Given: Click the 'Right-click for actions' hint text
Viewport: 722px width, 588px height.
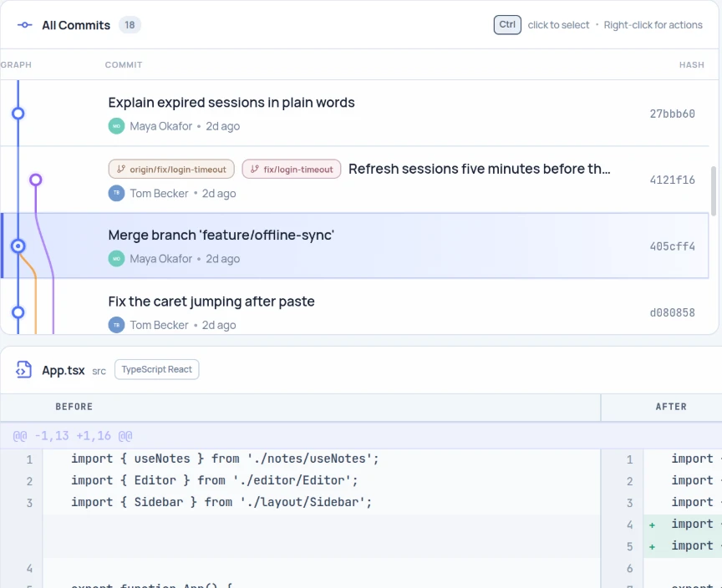Looking at the screenshot, I should 653,25.
